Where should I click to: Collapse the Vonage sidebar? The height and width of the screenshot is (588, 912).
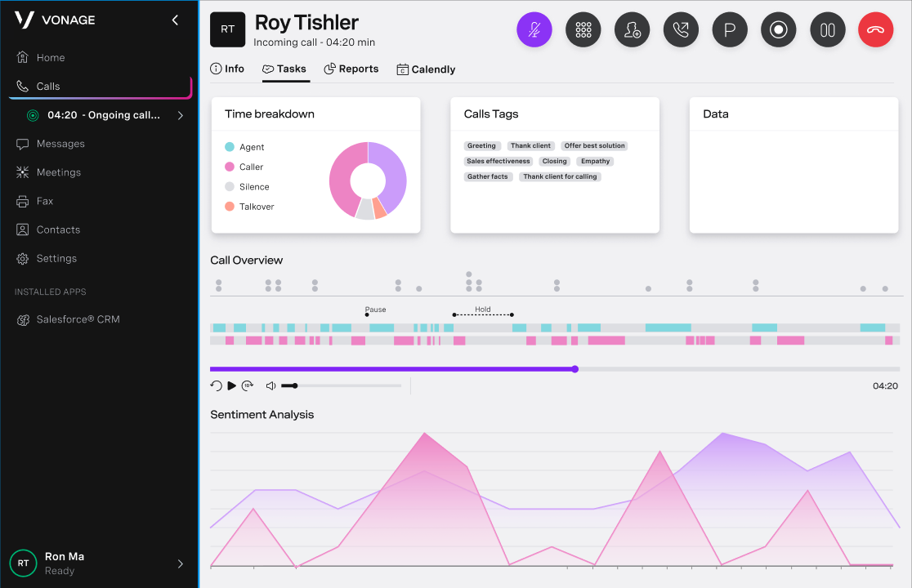click(x=175, y=20)
